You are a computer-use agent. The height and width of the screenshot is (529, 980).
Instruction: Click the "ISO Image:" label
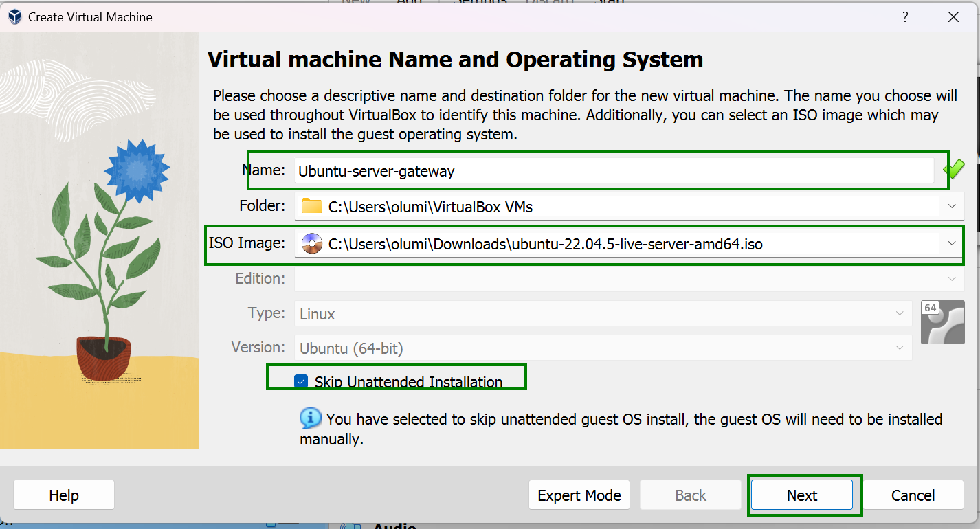point(247,243)
